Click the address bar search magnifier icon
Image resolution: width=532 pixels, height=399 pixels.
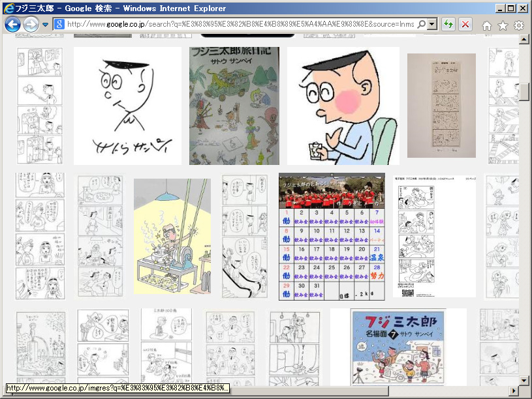click(x=422, y=24)
